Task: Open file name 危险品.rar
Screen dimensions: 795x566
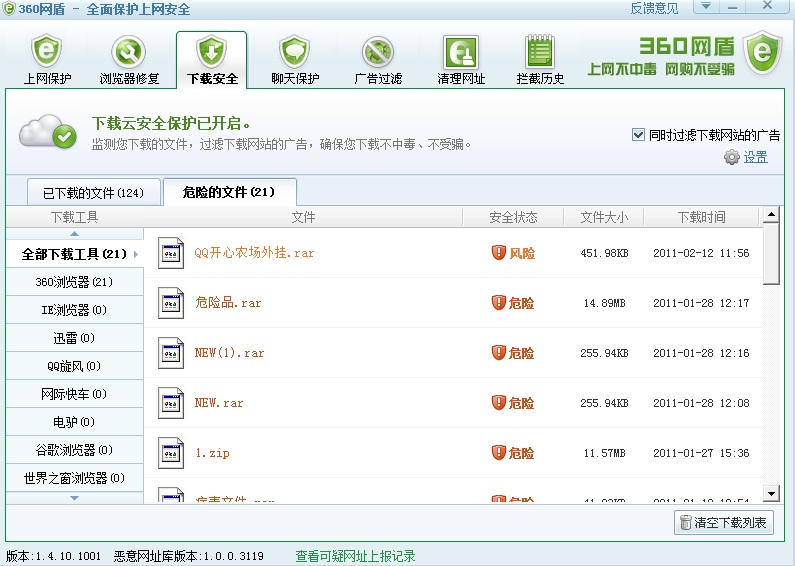Action: [x=228, y=303]
